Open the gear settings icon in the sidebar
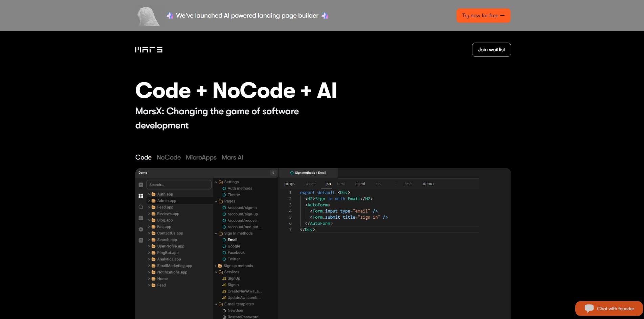The image size is (644, 319). click(x=141, y=229)
